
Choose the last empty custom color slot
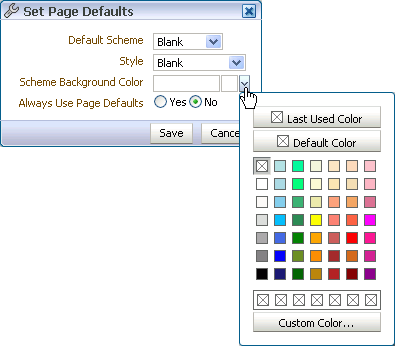(x=371, y=300)
